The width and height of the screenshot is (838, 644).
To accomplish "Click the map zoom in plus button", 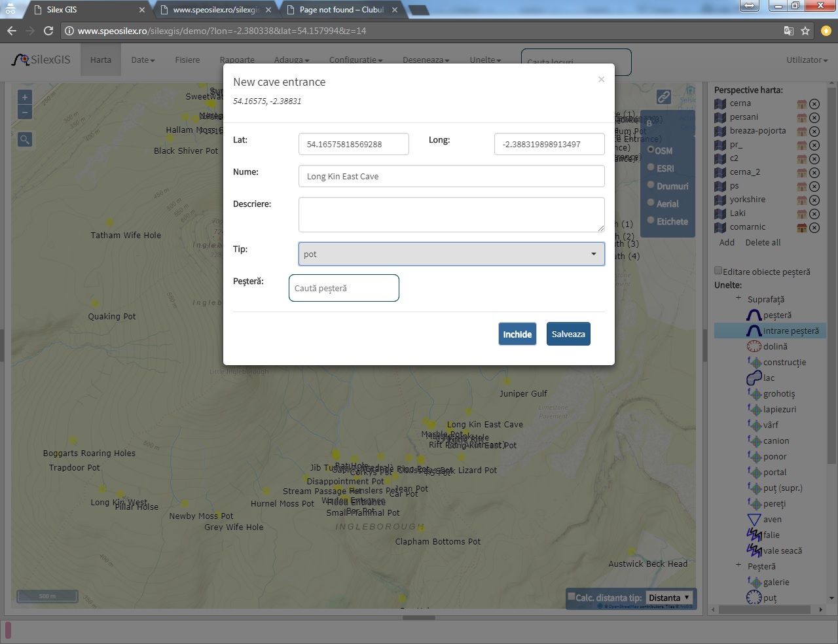I will tap(25, 98).
